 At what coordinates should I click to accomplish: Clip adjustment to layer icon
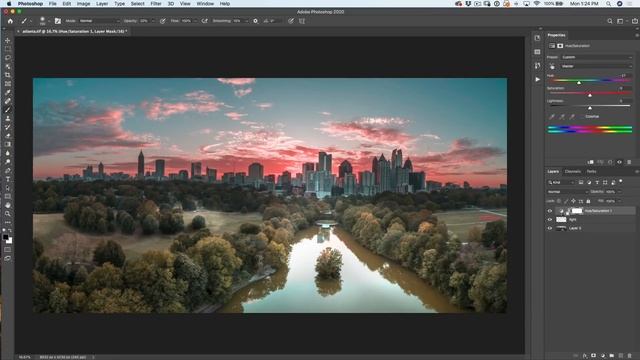tap(590, 162)
